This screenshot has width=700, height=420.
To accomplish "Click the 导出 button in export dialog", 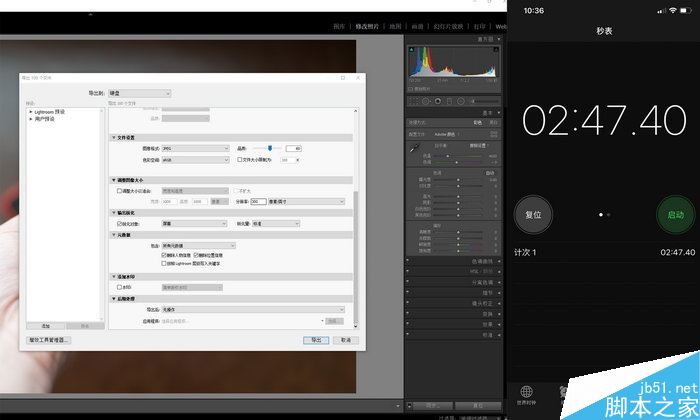I will pos(316,340).
